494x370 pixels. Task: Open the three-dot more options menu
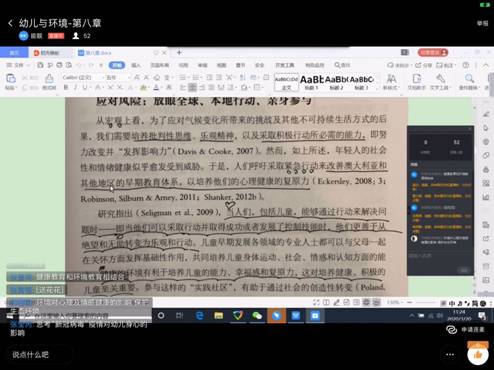(450, 354)
